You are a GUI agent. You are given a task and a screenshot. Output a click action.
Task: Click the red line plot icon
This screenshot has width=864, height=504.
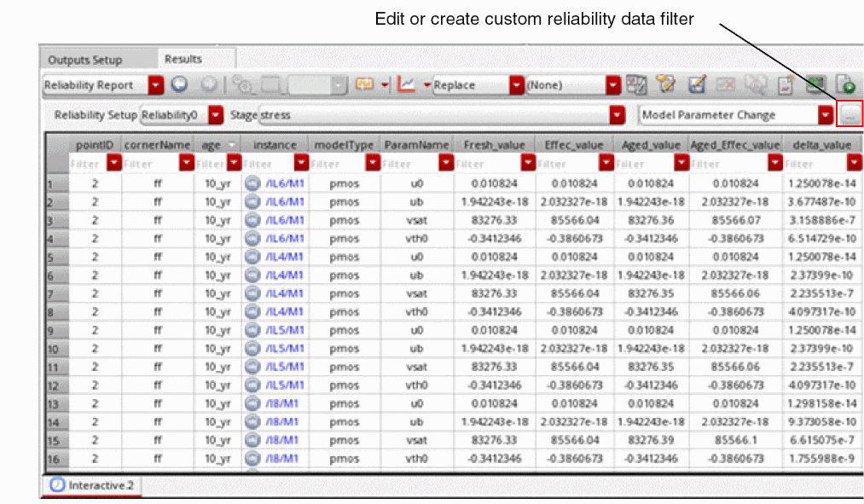(x=407, y=85)
